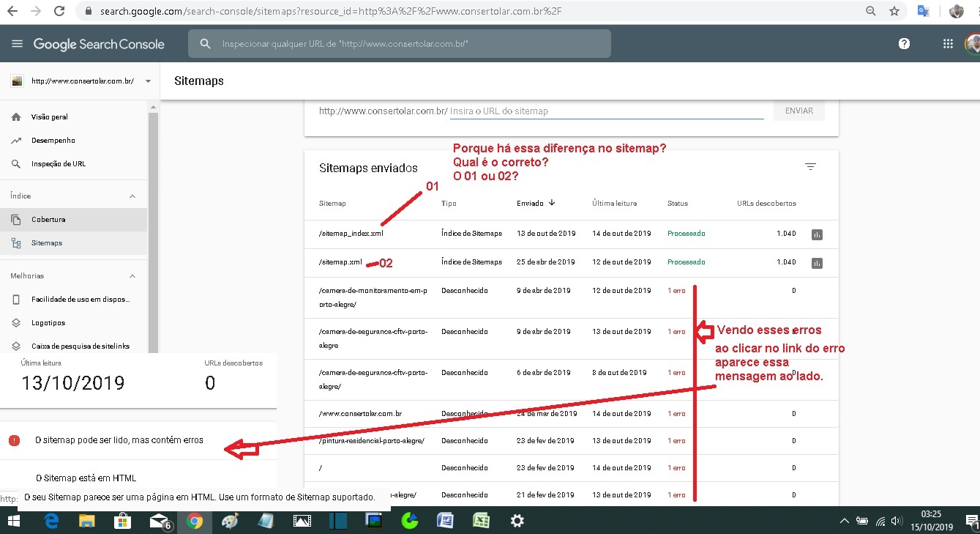Open Windows Start menu
The image size is (980, 534).
click(x=14, y=521)
